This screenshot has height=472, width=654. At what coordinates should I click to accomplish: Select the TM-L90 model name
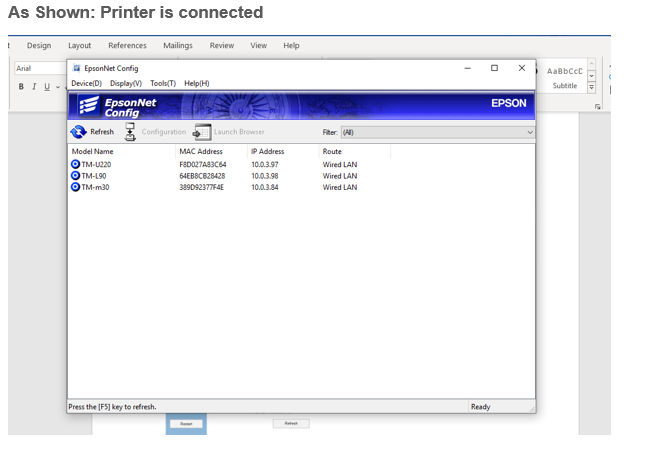click(94, 176)
